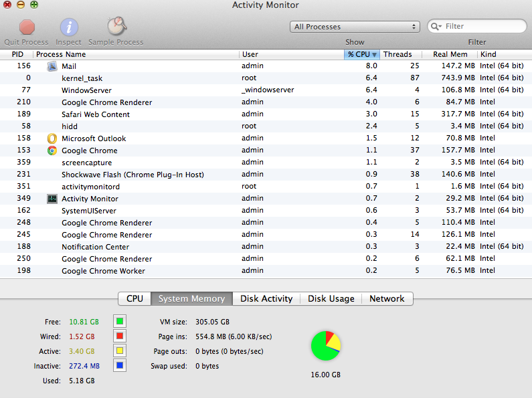Click the Activity Monitor window title
The image size is (532, 398).
[x=266, y=5]
